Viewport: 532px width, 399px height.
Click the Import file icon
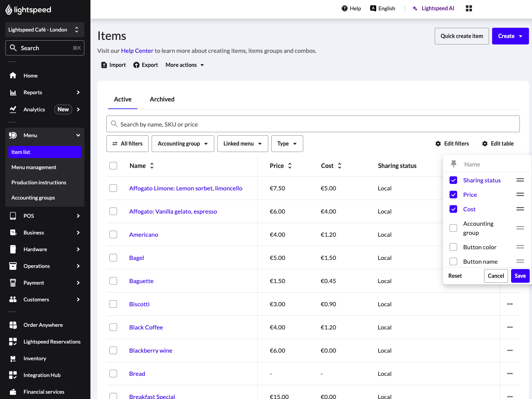(104, 65)
